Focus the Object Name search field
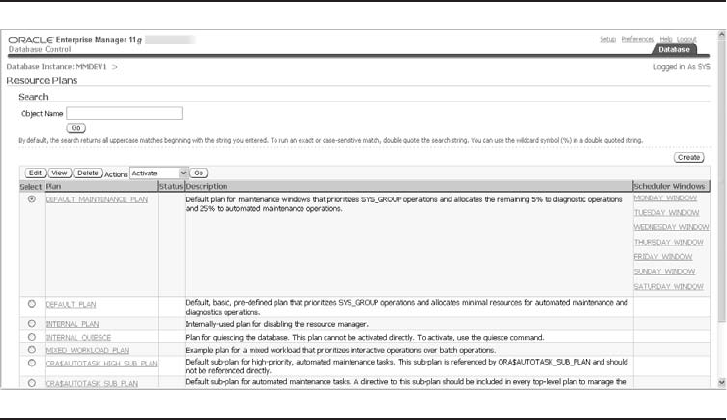Image resolution: width=727 pixels, height=420 pixels. point(124,113)
